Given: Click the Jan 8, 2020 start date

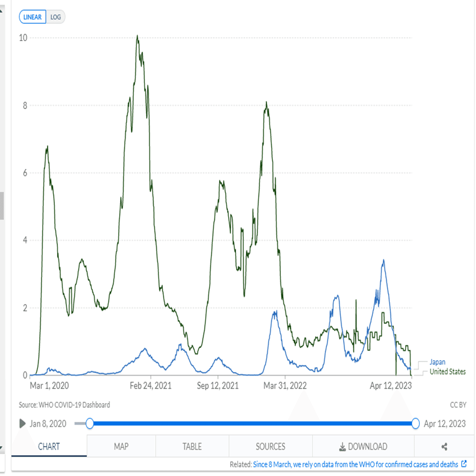Looking at the screenshot, I should click(48, 423).
